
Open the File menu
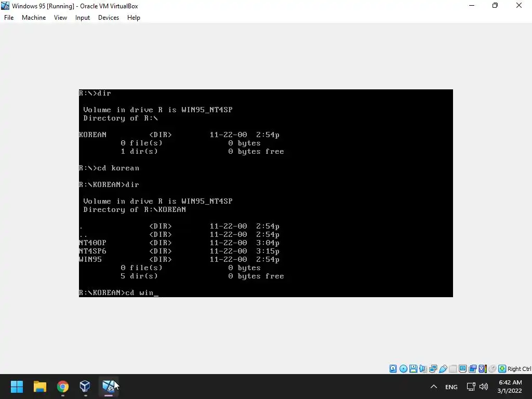pyautogui.click(x=9, y=18)
